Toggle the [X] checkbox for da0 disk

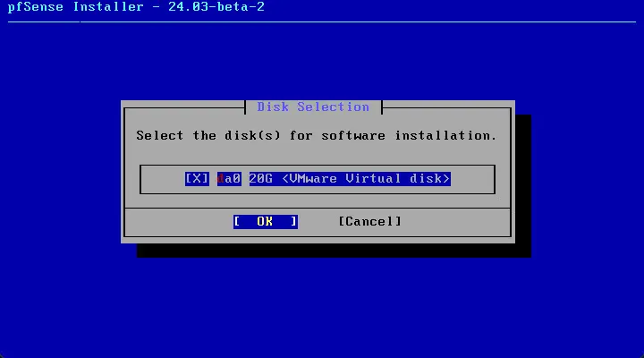pyautogui.click(x=197, y=179)
